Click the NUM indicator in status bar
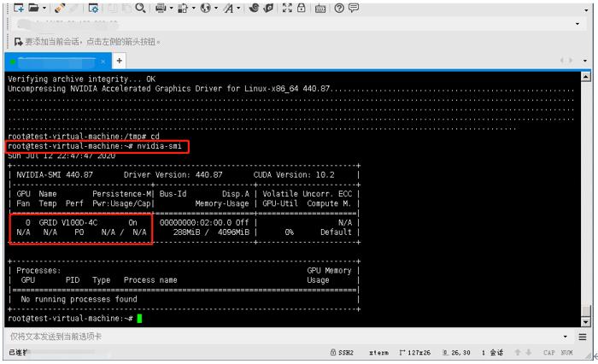The width and height of the screenshot is (598, 364). click(x=567, y=353)
